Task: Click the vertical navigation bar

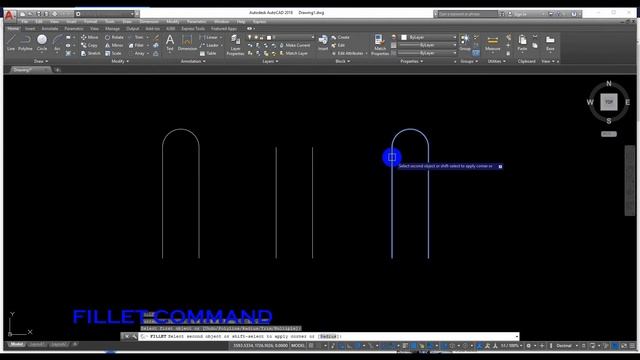Action: [x=629, y=180]
